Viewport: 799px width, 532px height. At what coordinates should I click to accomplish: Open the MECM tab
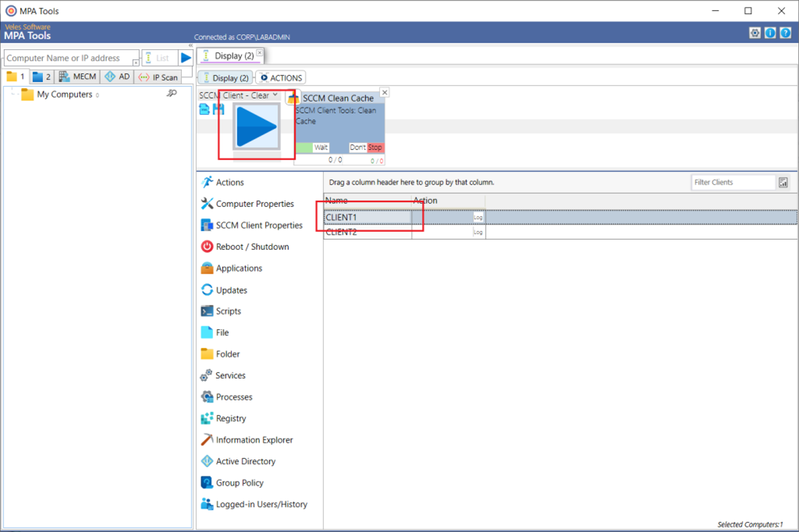[x=77, y=77]
